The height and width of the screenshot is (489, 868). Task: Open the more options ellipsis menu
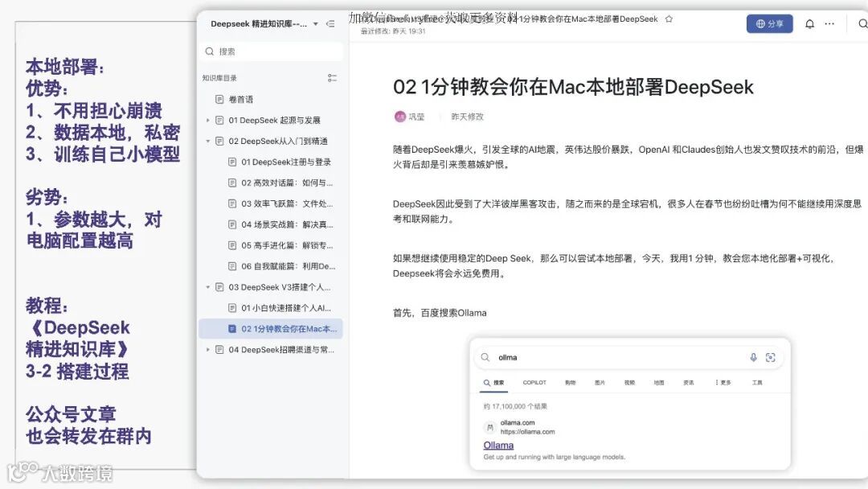829,24
